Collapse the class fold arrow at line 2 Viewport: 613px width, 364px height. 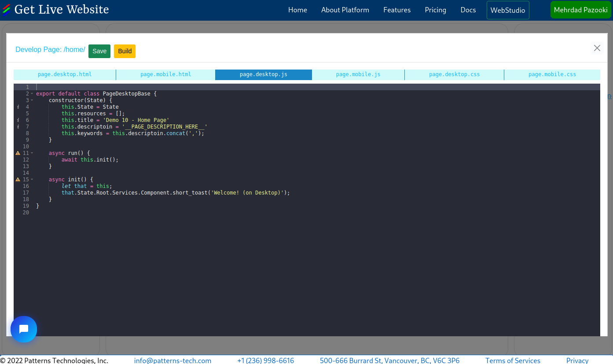32,94
